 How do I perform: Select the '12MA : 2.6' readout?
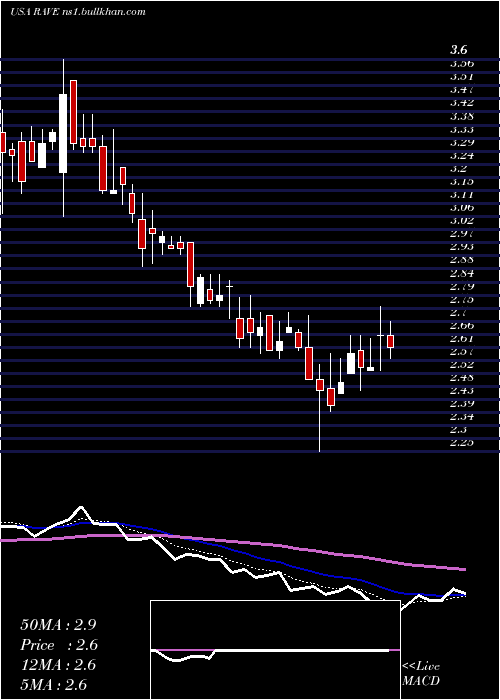[58, 665]
